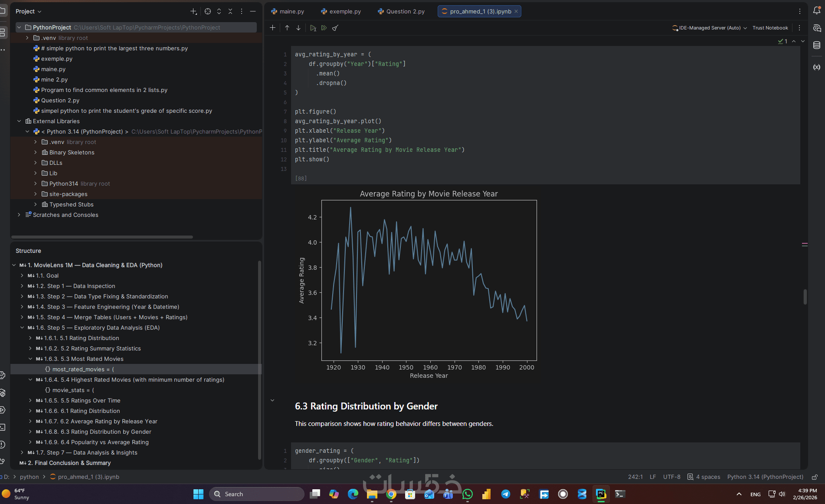Click Trust Notebook button
The image size is (825, 504).
pos(770,28)
